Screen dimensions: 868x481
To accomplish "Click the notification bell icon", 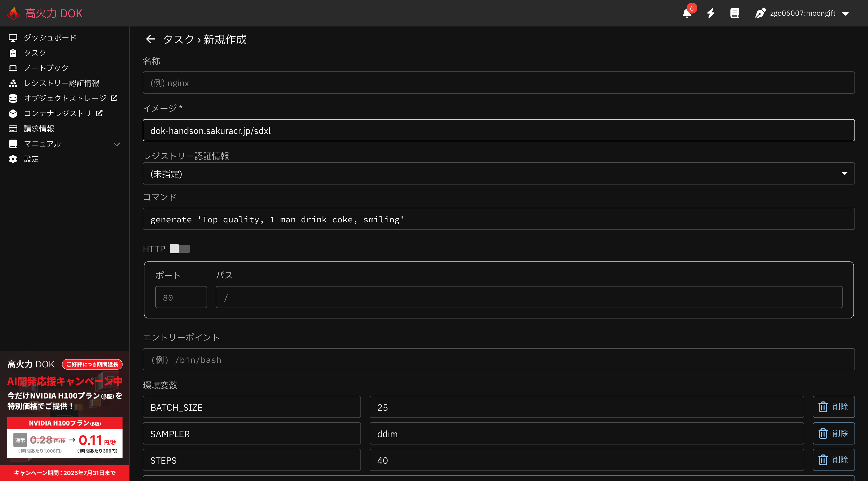I will click(x=687, y=14).
